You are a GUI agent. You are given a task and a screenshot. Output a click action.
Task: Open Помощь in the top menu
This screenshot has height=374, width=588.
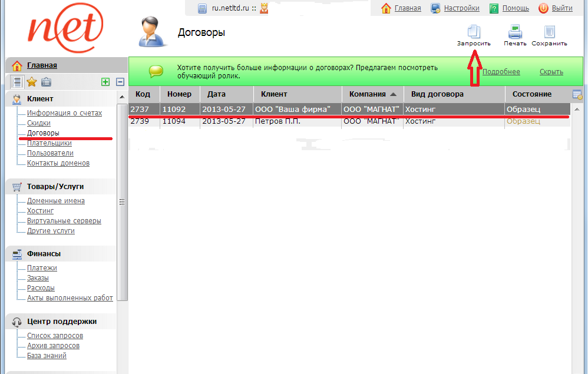515,8
